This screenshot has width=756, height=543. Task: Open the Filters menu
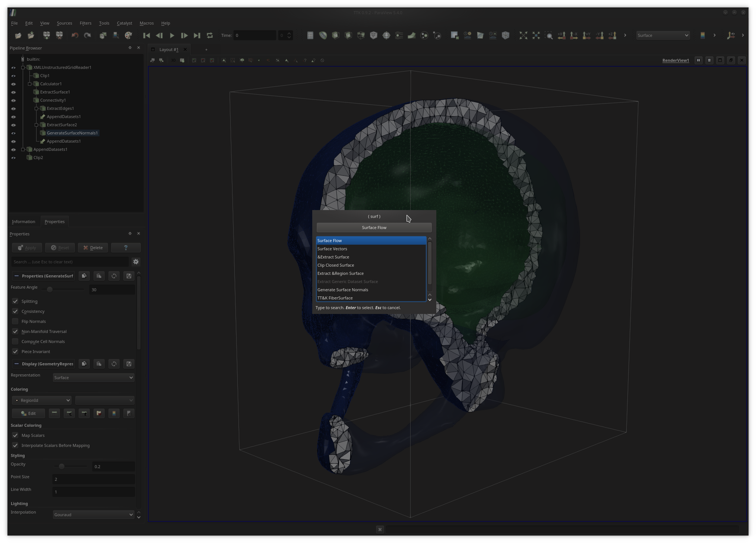(85, 23)
